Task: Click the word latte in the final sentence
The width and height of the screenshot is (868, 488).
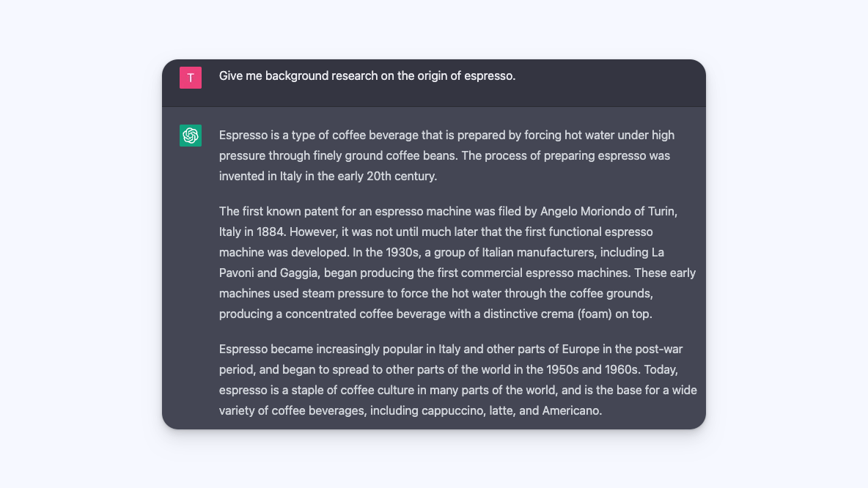Action: point(501,410)
